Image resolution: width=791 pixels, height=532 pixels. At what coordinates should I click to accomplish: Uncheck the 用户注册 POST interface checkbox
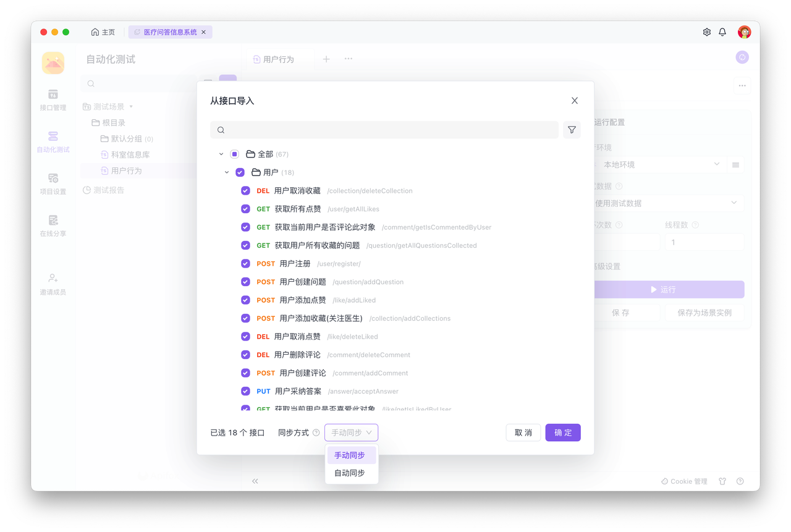coord(245,264)
